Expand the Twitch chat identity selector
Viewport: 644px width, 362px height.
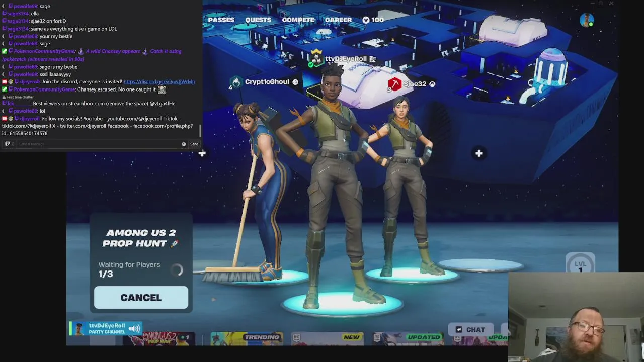click(x=9, y=144)
